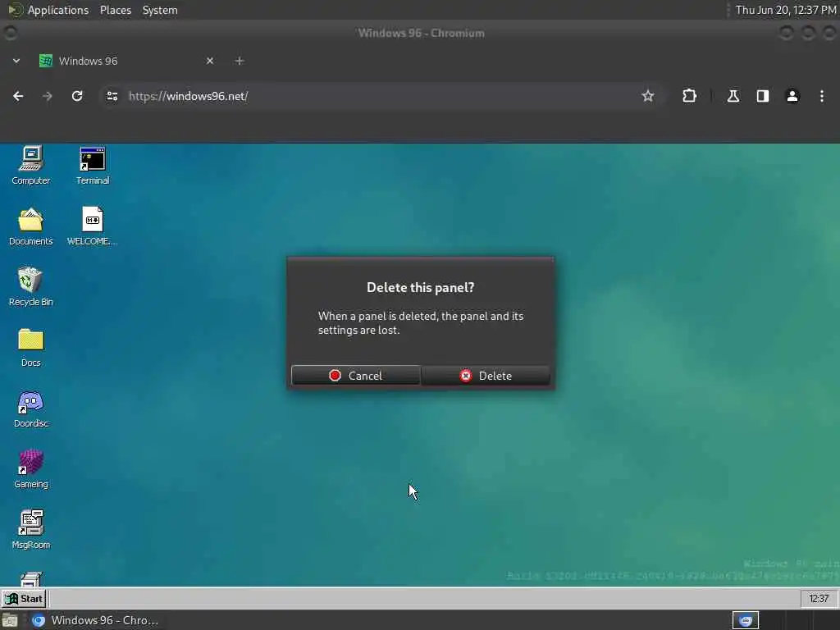
Task: Expand the tab search dropdown
Action: coord(16,61)
